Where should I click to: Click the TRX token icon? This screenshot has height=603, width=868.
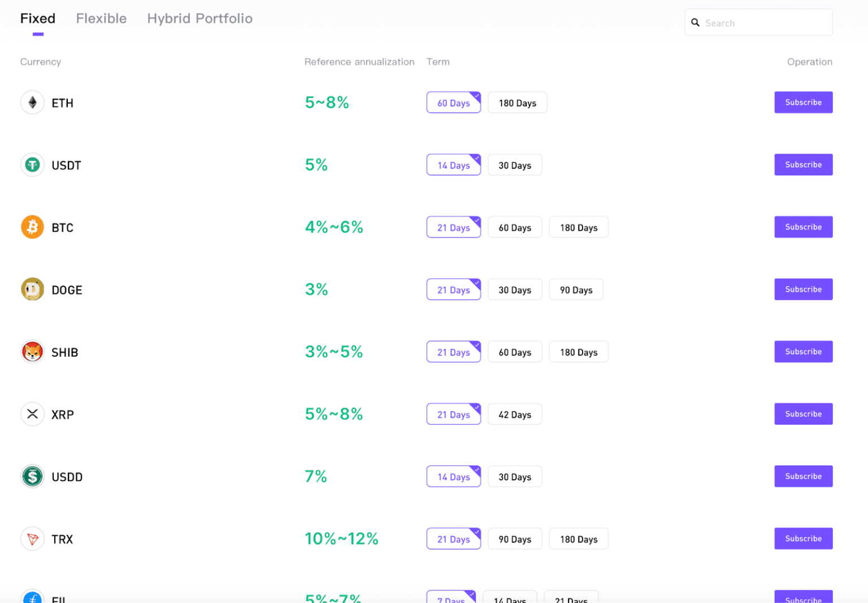point(32,539)
